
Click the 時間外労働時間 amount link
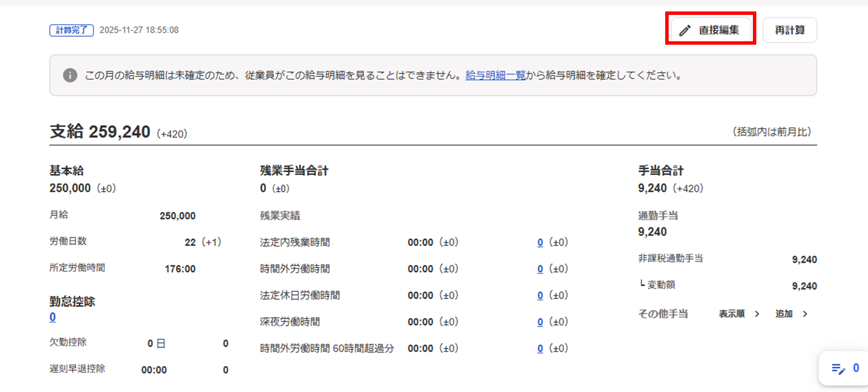(x=540, y=269)
